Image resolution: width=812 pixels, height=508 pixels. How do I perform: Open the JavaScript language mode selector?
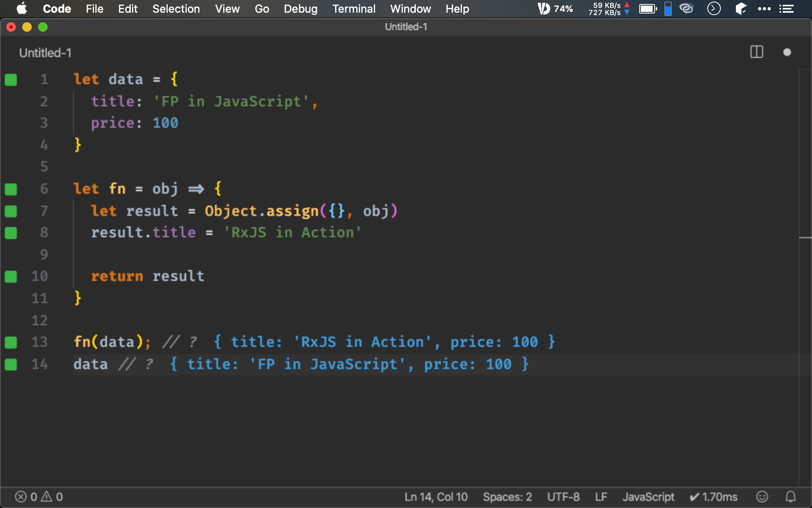(648, 496)
